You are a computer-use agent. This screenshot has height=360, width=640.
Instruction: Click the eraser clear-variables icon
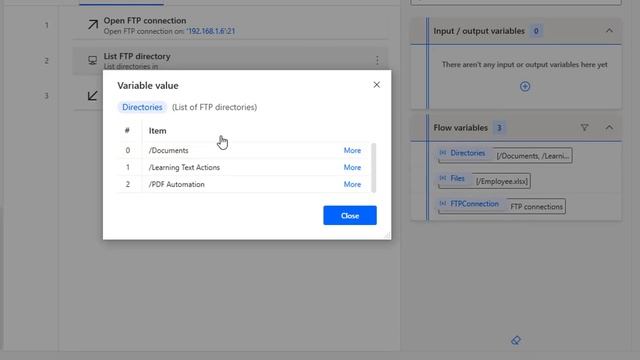tap(516, 340)
